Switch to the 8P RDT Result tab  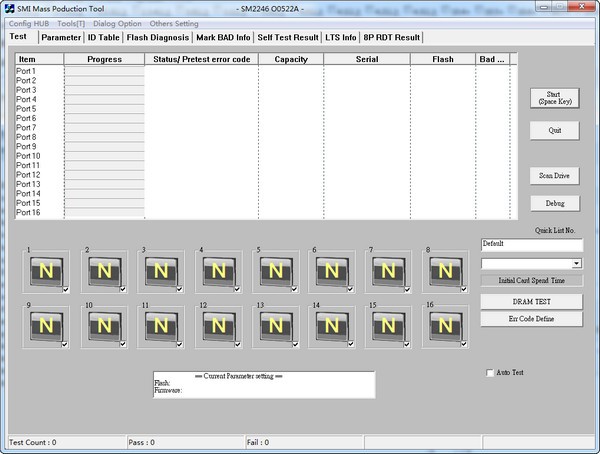point(391,38)
